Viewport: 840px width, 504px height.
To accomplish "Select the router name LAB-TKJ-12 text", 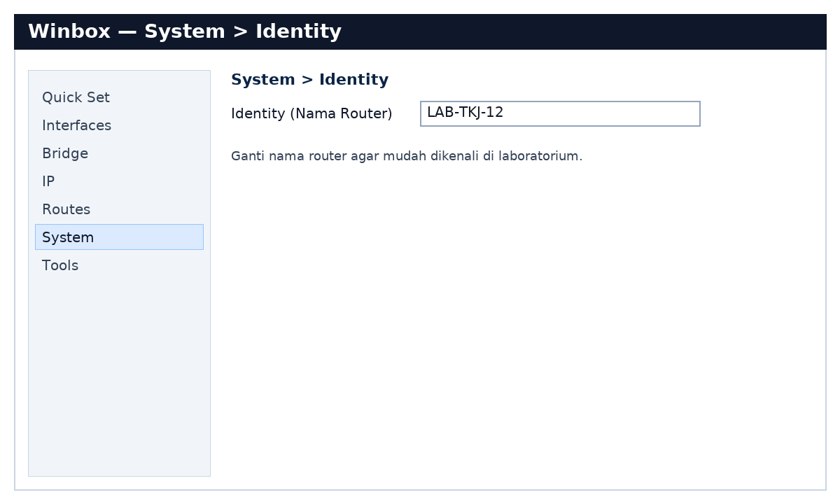I will click(465, 112).
